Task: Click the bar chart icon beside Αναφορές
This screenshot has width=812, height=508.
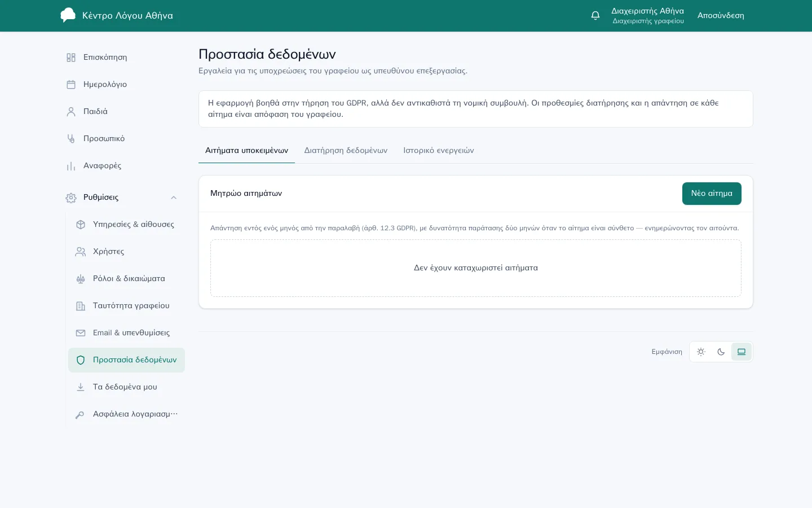Action: 71,166
